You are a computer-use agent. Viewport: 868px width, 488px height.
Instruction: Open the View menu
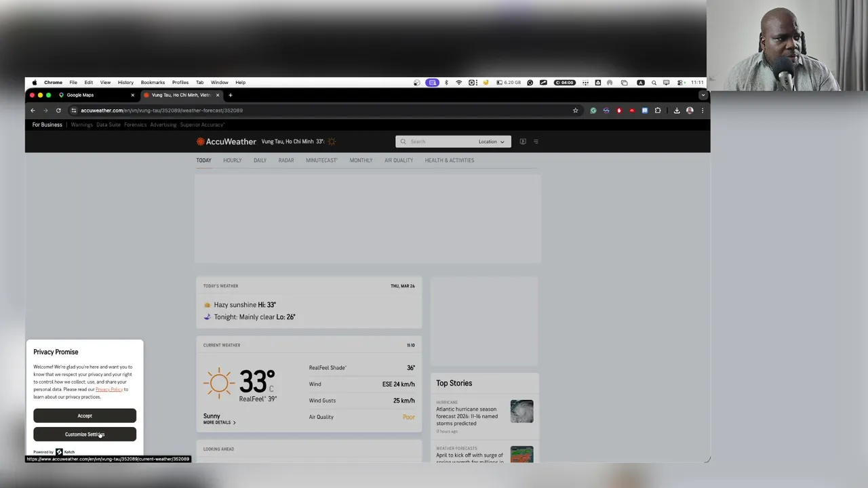[x=105, y=83]
